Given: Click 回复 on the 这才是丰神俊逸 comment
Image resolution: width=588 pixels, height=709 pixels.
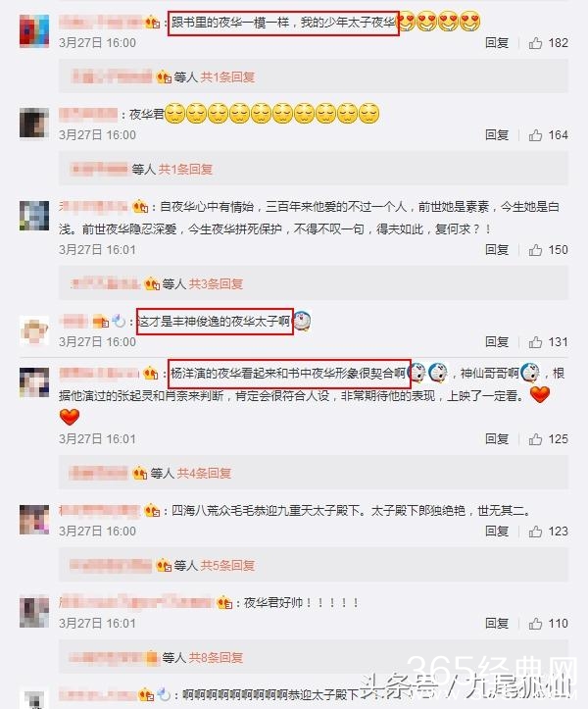Looking at the screenshot, I should click(497, 342).
